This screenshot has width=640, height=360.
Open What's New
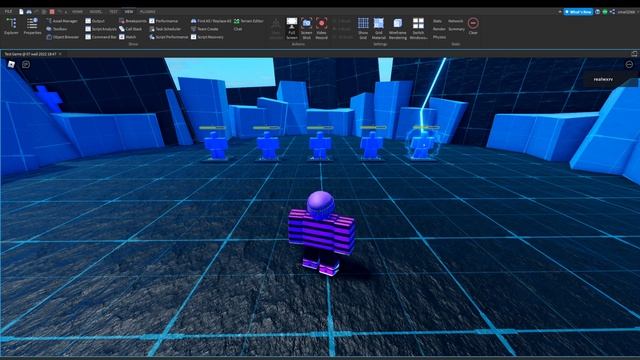[578, 12]
